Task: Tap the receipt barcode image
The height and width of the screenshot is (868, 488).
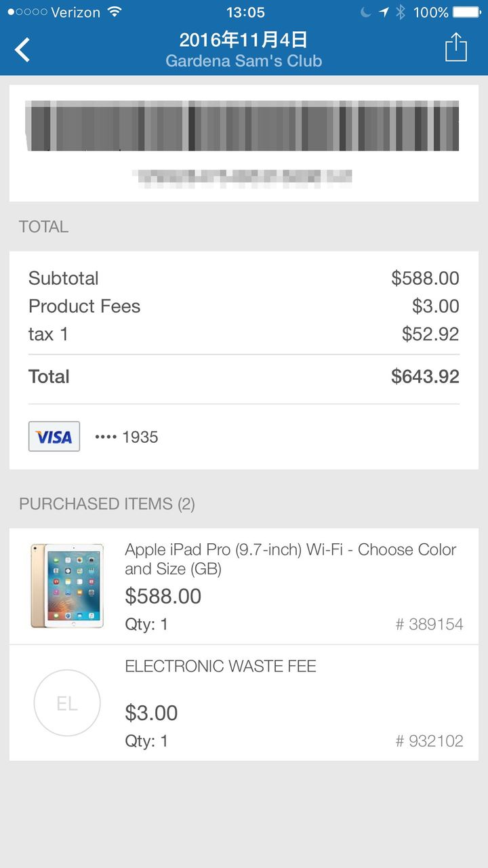Action: pos(242,126)
